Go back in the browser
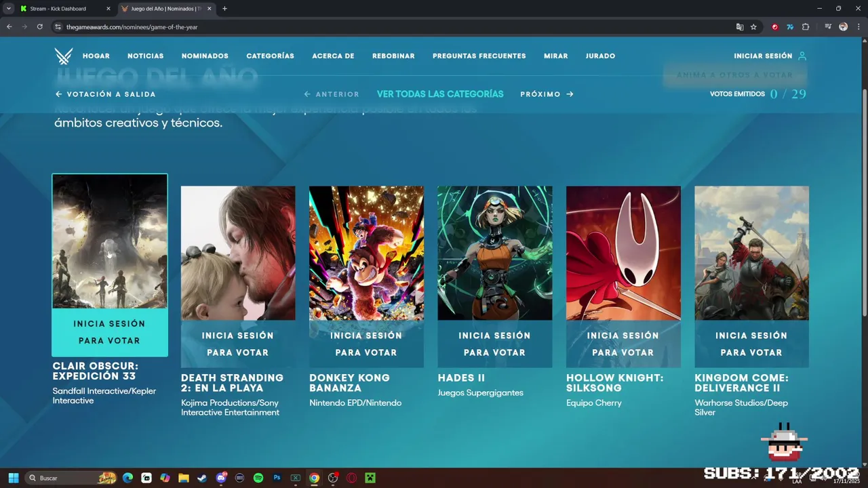 click(9, 27)
